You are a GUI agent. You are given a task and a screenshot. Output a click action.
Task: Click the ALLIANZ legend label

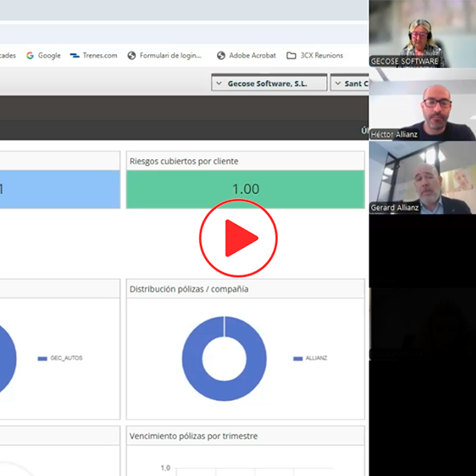316,358
